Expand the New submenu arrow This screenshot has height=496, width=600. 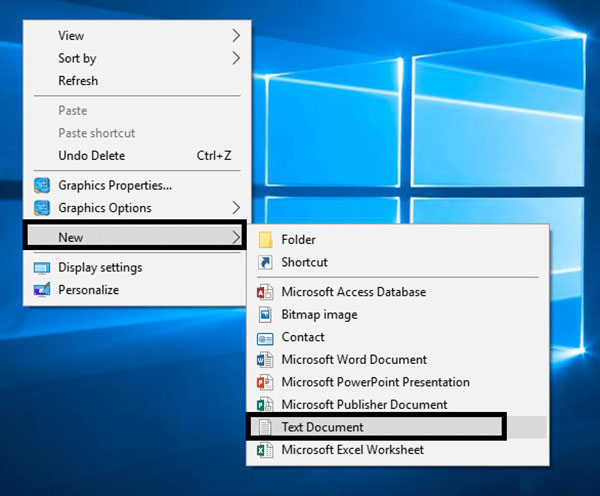236,237
